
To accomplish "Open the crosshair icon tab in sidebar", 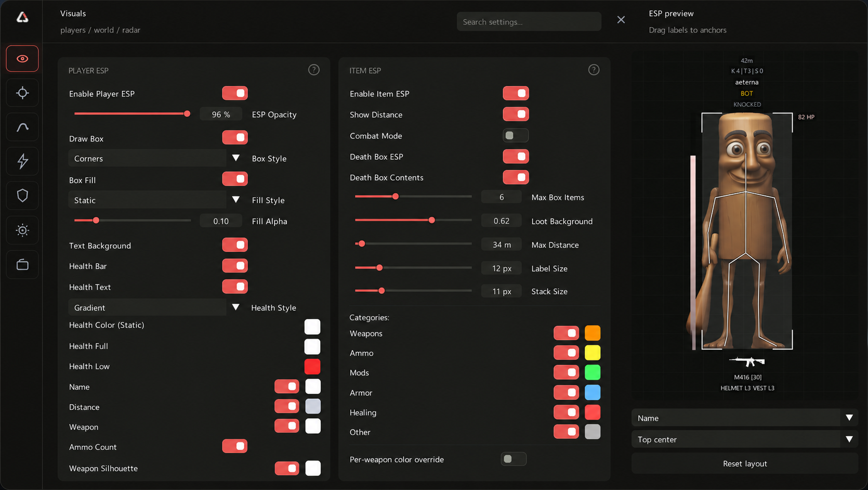I will coord(22,93).
